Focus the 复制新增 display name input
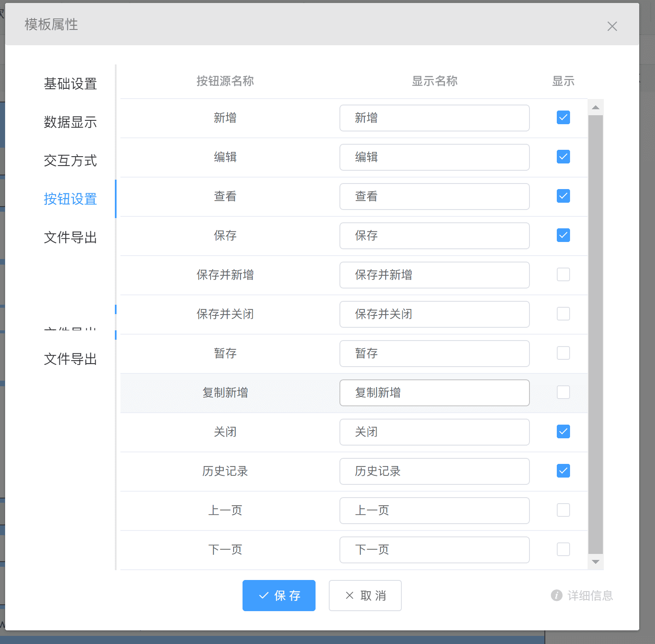 click(x=434, y=393)
